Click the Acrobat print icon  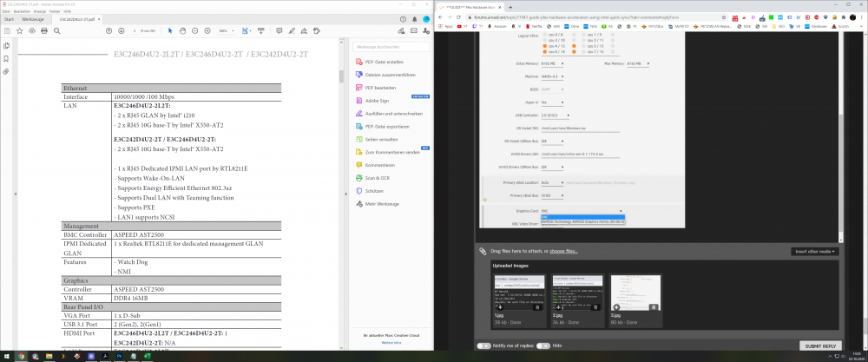[44, 31]
